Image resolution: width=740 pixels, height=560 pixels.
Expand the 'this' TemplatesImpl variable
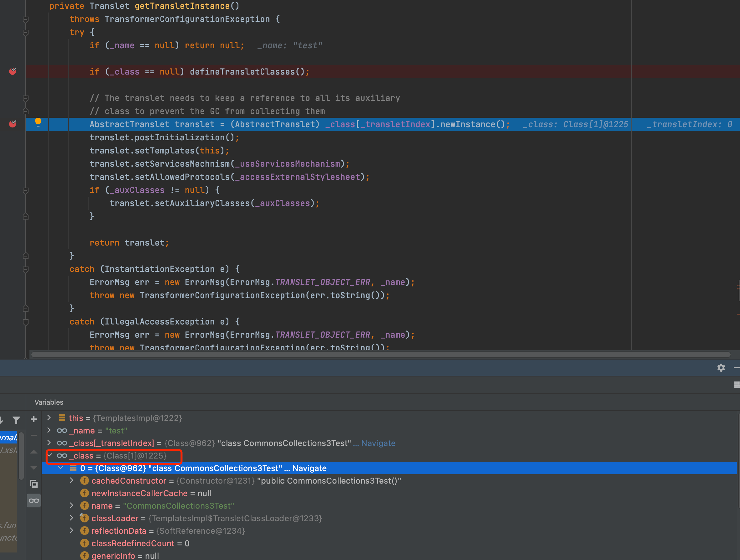click(x=49, y=417)
